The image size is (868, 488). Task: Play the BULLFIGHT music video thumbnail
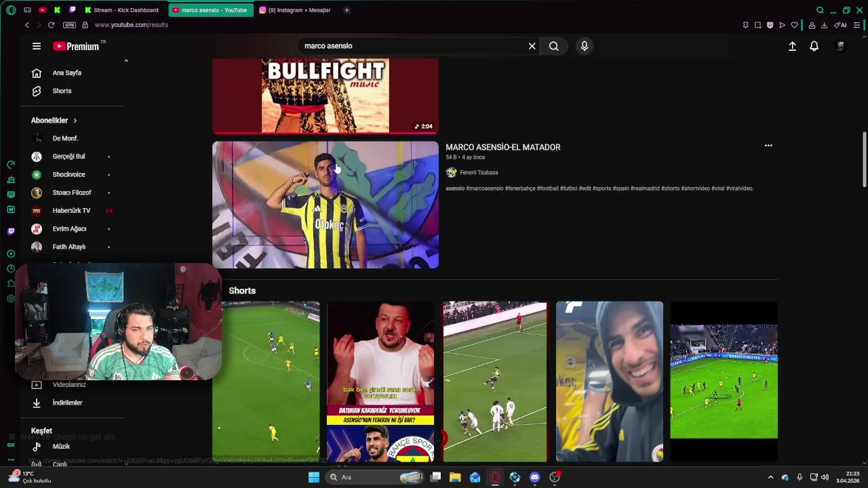[x=325, y=96]
